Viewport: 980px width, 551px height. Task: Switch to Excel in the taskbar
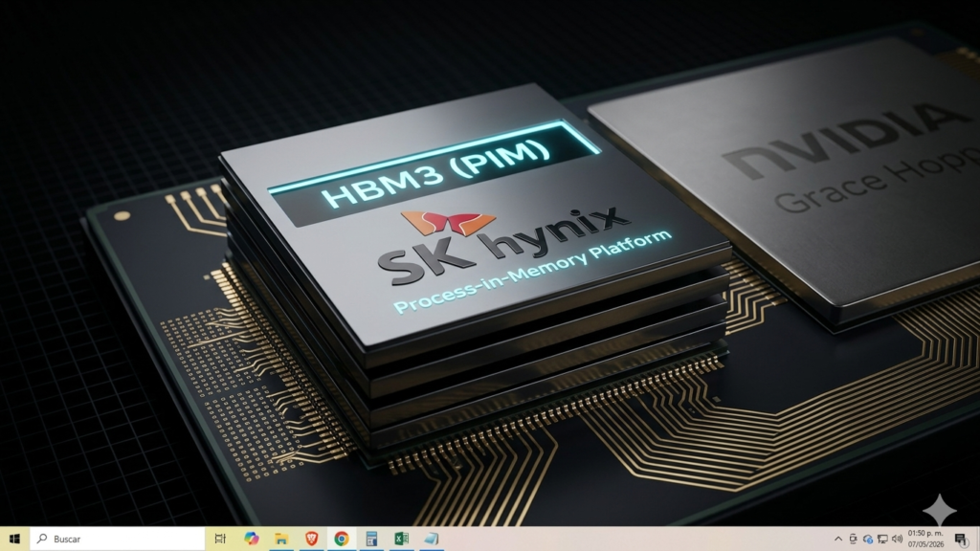coord(401,539)
